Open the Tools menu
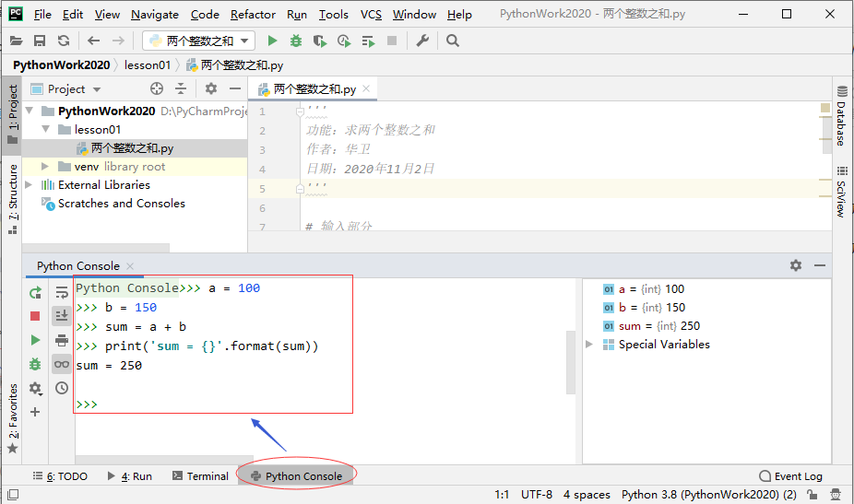 (x=333, y=15)
